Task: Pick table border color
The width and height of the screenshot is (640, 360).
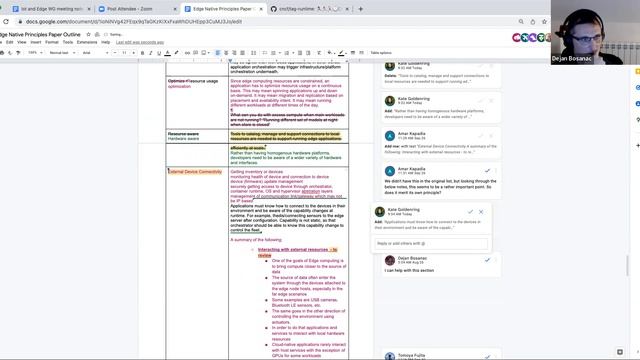Action: [341, 53]
